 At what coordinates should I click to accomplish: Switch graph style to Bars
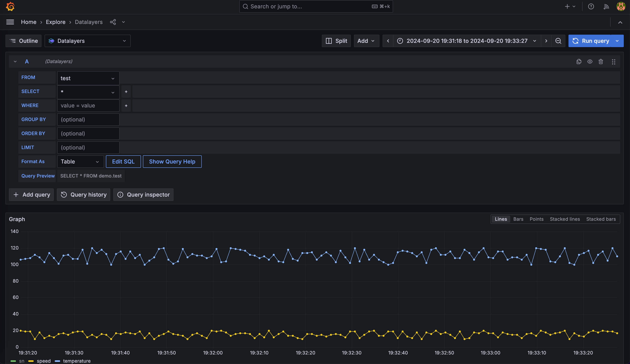tap(518, 219)
